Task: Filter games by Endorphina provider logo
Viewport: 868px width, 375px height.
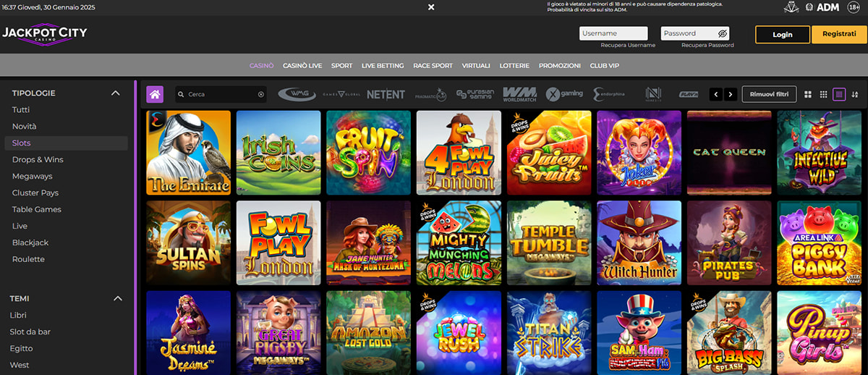Action: pos(610,94)
